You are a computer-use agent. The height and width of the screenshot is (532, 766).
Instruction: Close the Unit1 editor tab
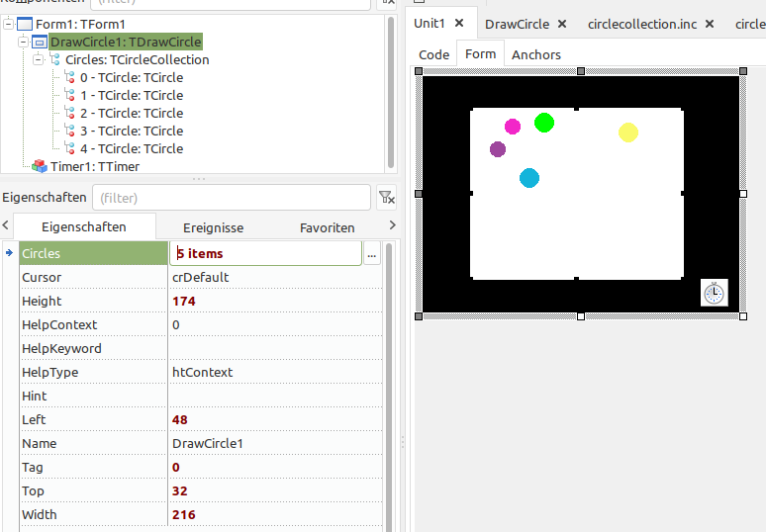click(459, 23)
